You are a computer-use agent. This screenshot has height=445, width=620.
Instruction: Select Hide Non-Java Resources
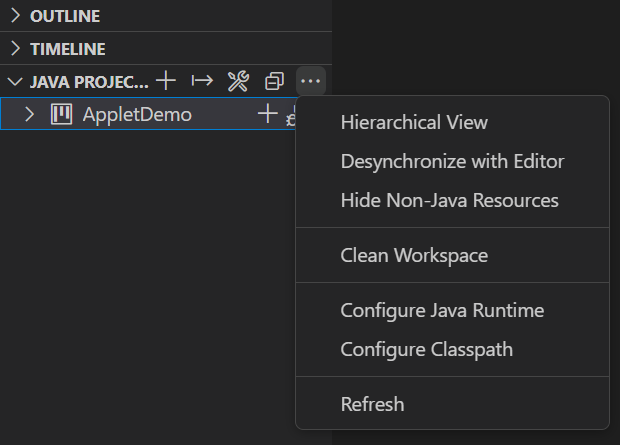pos(449,200)
